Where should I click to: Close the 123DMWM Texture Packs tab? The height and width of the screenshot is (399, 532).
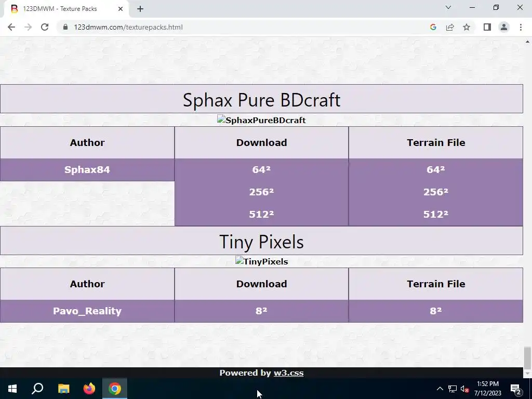coord(121,9)
